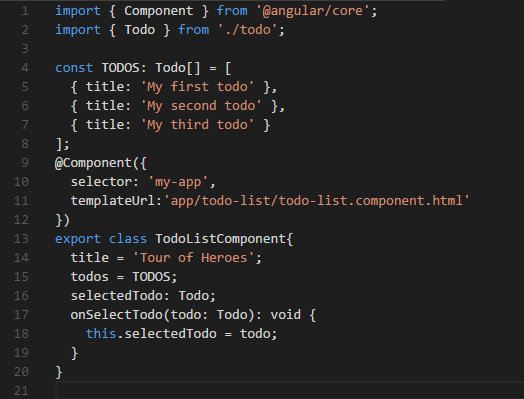This screenshot has width=524, height=399.
Task: Click the templateUrl property name
Action: [113, 201]
